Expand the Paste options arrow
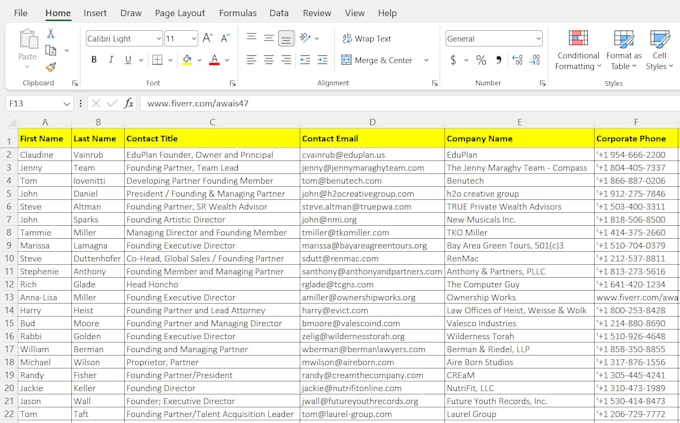This screenshot has height=423, width=680. [28, 67]
